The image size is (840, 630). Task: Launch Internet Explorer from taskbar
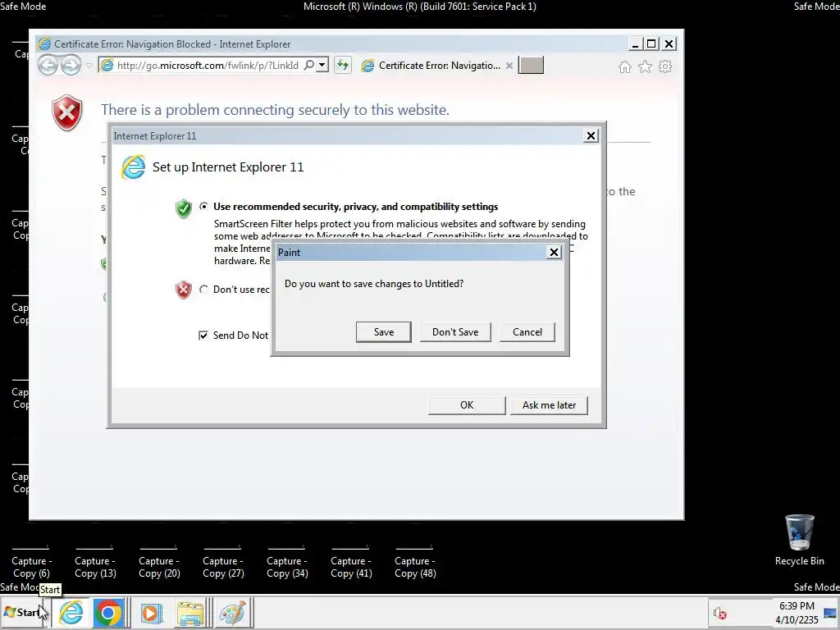coord(71,612)
